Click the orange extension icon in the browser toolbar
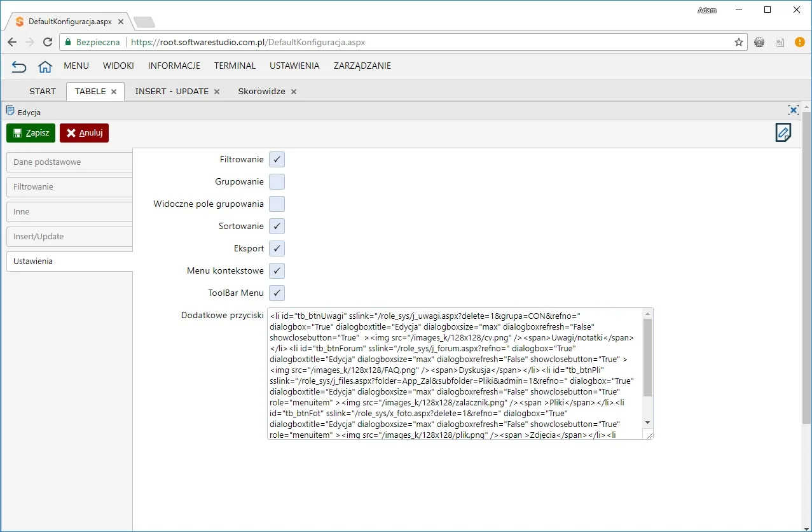The width and height of the screenshot is (812, 532). click(x=800, y=42)
